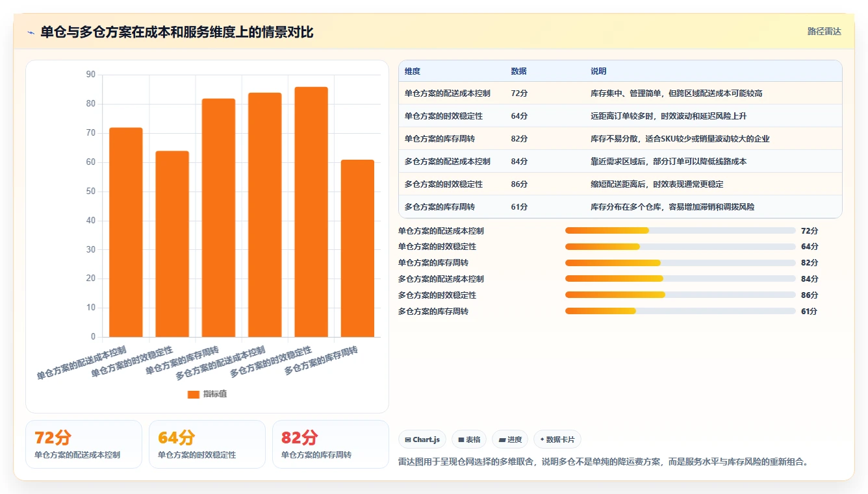Select the Chart.js chip
This screenshot has width=868, height=494.
point(422,439)
